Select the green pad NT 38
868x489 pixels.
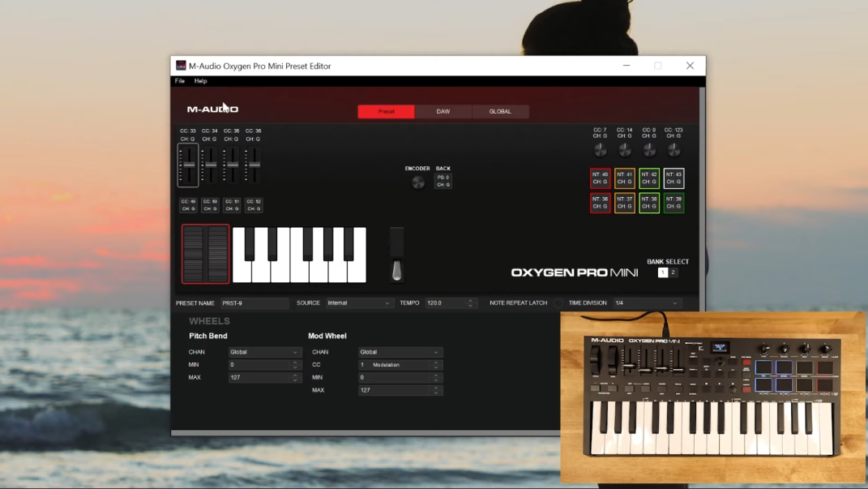pos(649,203)
